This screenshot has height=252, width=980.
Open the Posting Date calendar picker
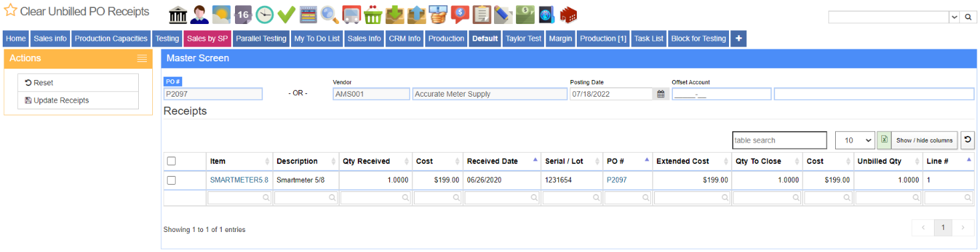pyautogui.click(x=661, y=94)
